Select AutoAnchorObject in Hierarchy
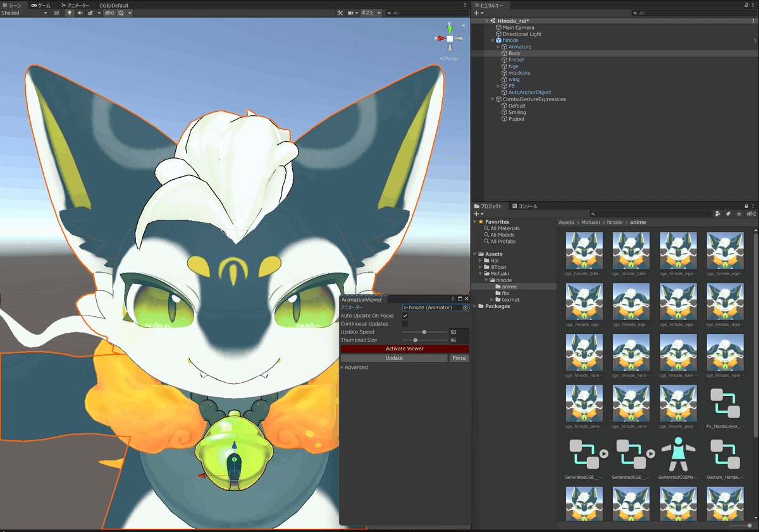 pos(529,92)
